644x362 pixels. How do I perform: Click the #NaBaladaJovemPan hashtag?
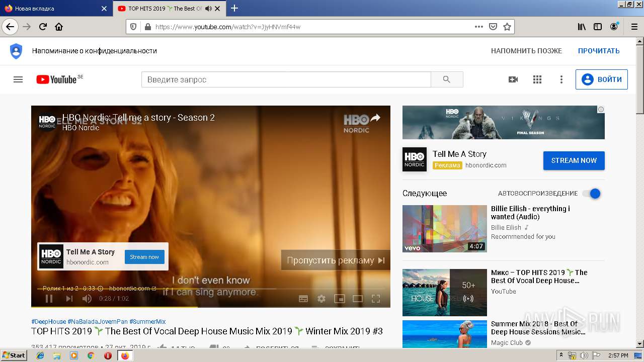(x=98, y=322)
